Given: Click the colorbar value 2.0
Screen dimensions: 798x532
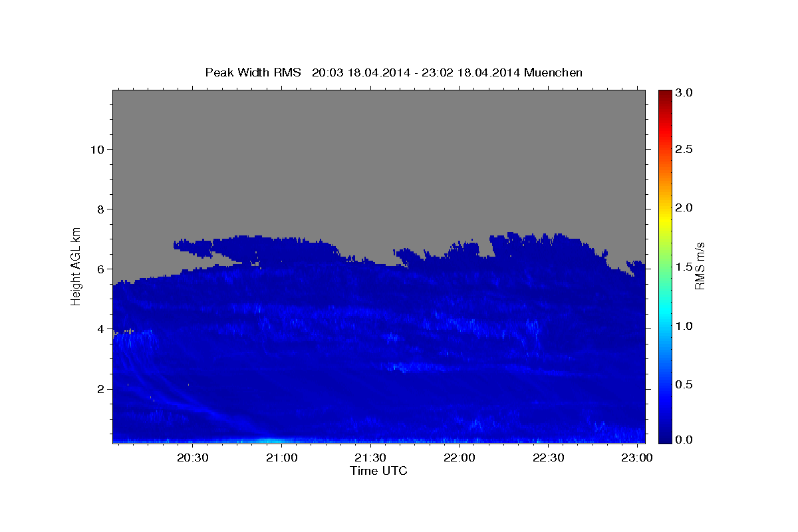Looking at the screenshot, I should tap(684, 208).
